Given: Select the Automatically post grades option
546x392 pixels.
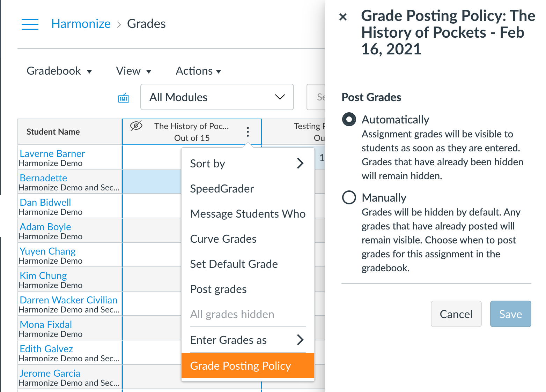Looking at the screenshot, I should coord(349,119).
